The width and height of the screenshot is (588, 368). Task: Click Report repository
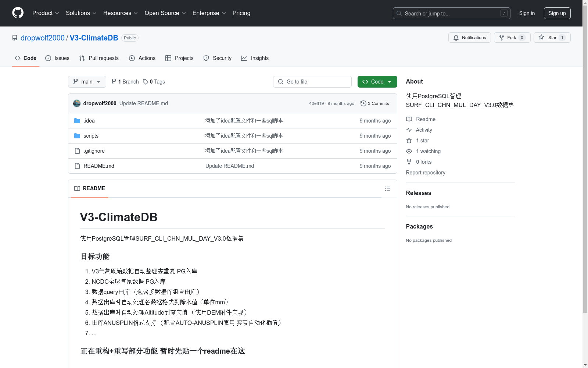click(x=426, y=173)
